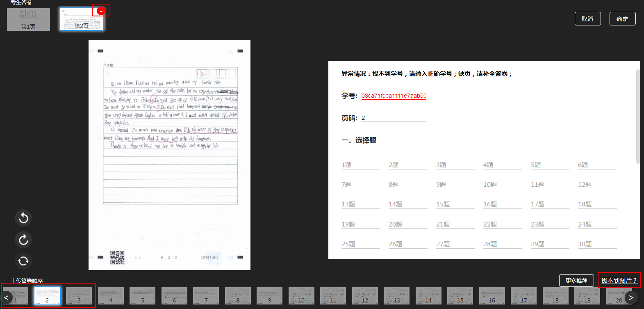This screenshot has height=309, width=644.
Task: Select uploaded sheet thumbnail number 3
Action: (x=79, y=296)
